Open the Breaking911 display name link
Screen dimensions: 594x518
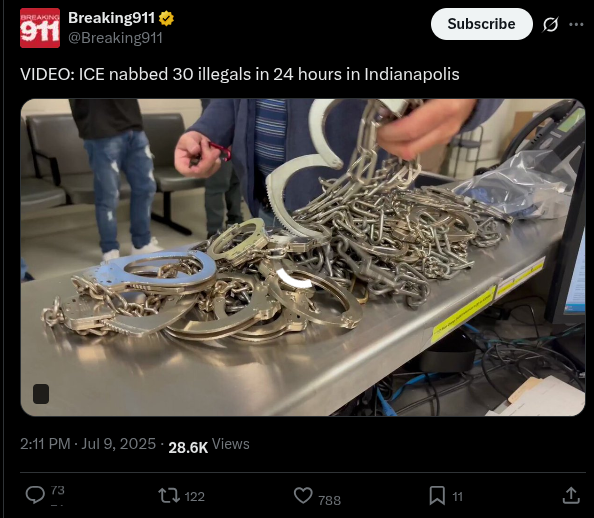click(x=111, y=18)
